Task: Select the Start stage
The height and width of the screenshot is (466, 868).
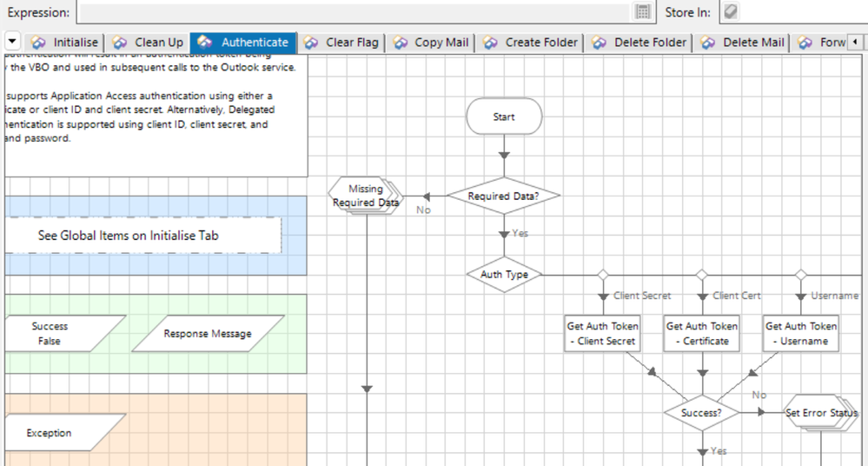Action: (x=504, y=116)
